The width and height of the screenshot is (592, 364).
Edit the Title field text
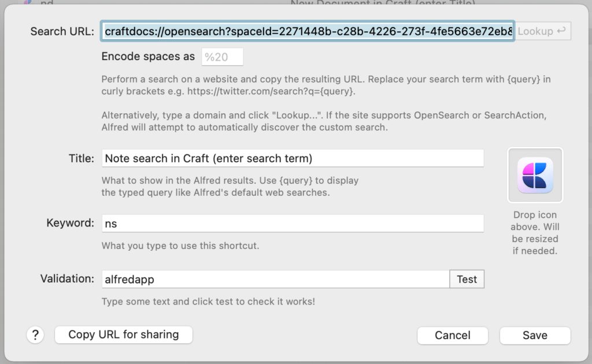coord(293,158)
